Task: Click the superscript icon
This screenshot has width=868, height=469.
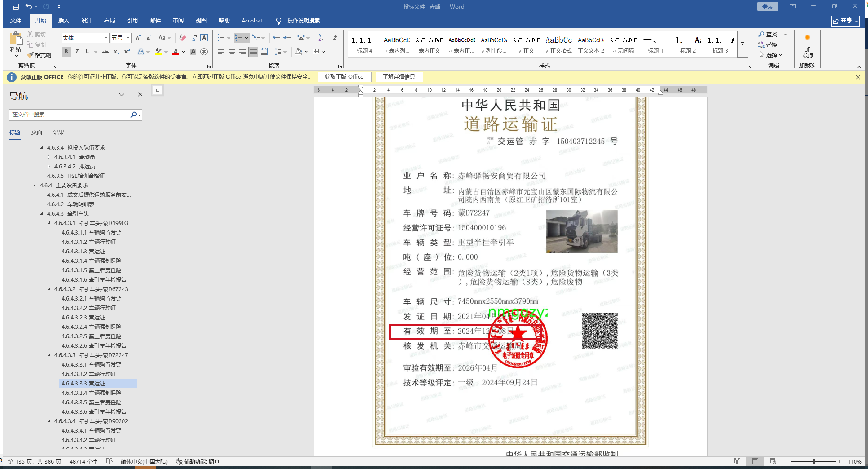Action: 127,52
